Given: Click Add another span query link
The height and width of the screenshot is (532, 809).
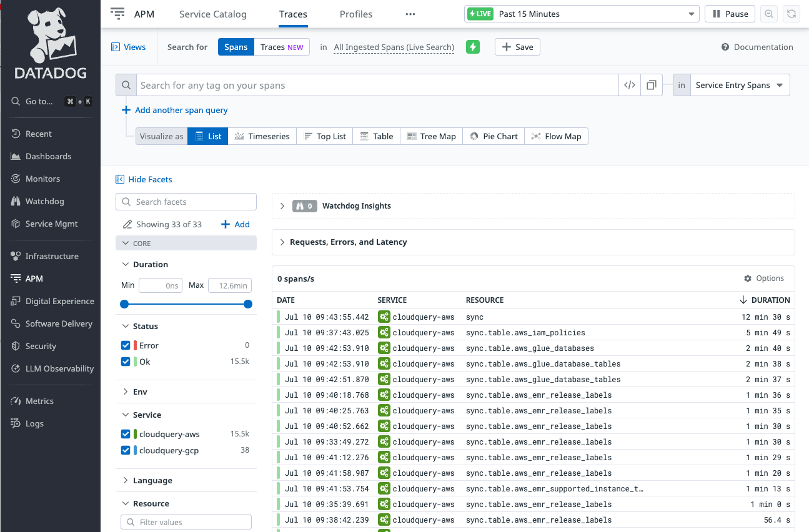Looking at the screenshot, I should point(181,110).
